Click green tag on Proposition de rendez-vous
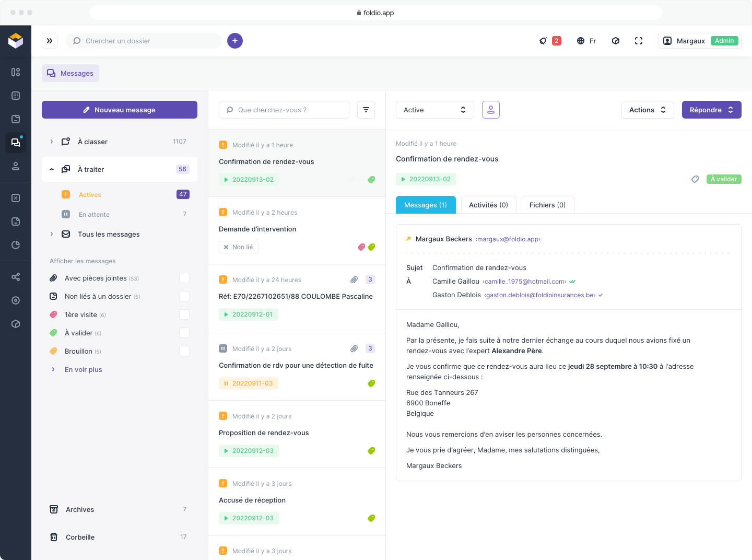 (x=371, y=451)
